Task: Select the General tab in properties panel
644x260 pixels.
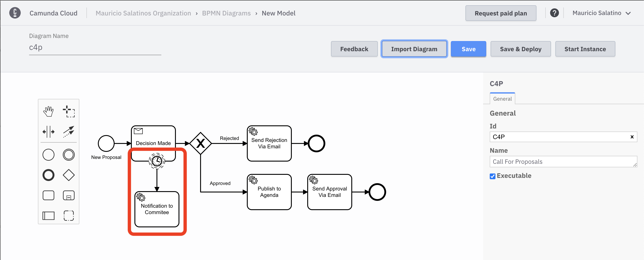Action: tap(501, 98)
